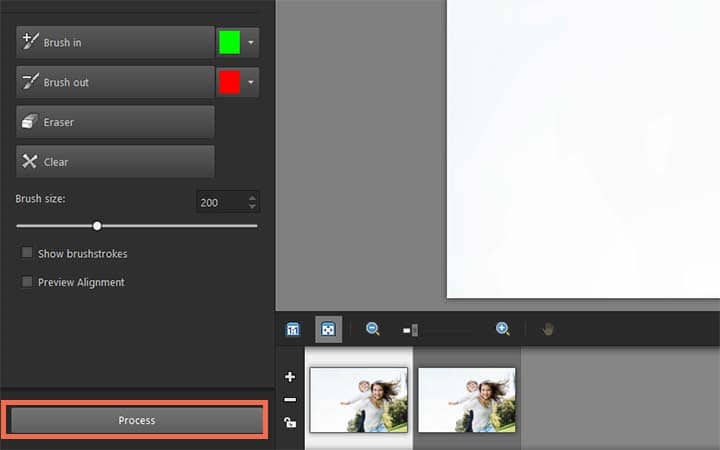Click the green Brush in color swatch
The width and height of the screenshot is (720, 450).
pyautogui.click(x=229, y=42)
